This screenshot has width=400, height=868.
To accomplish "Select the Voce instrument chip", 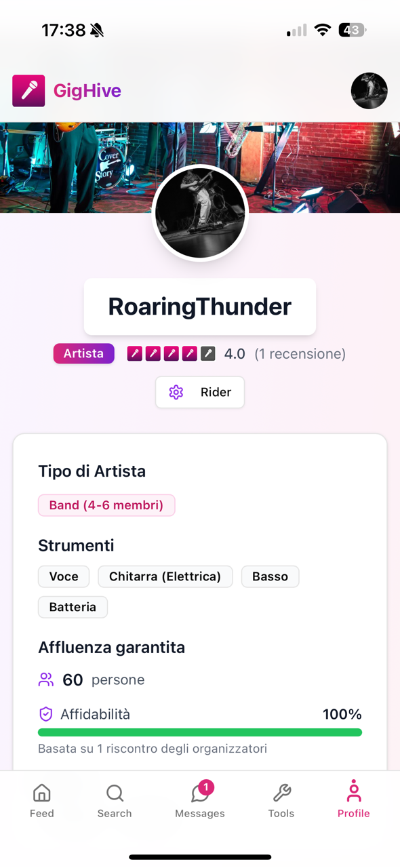I will 64,576.
